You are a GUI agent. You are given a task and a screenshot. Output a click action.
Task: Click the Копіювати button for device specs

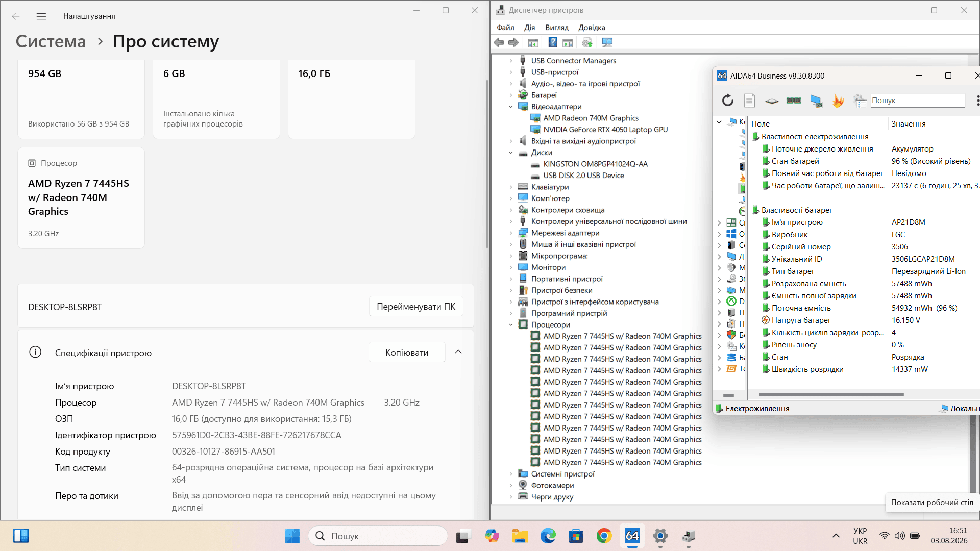click(407, 352)
